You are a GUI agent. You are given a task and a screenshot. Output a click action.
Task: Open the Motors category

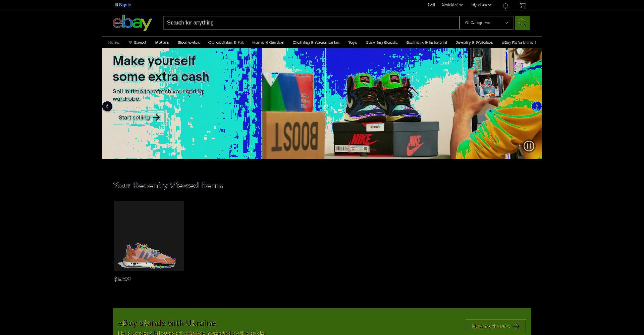coord(162,43)
